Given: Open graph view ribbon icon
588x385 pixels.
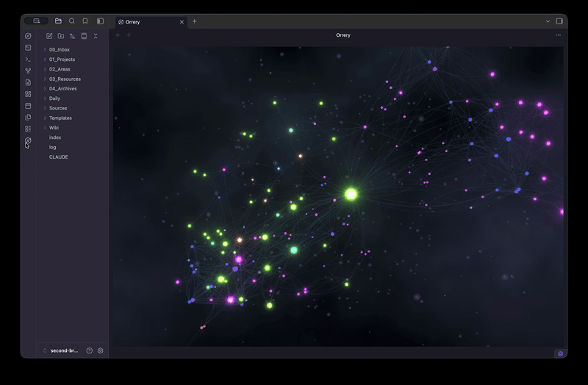Looking at the screenshot, I should click(x=28, y=71).
